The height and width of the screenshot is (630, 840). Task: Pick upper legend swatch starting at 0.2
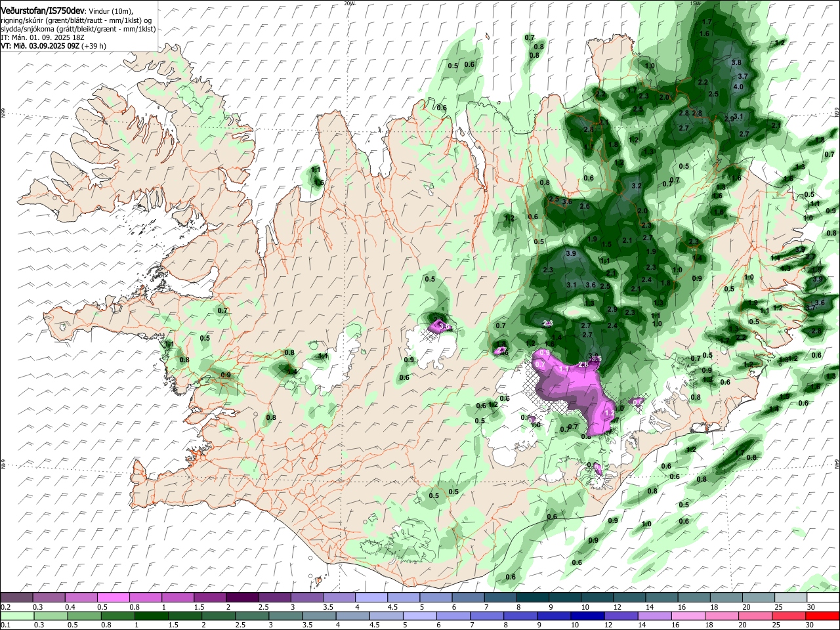pos(16,597)
